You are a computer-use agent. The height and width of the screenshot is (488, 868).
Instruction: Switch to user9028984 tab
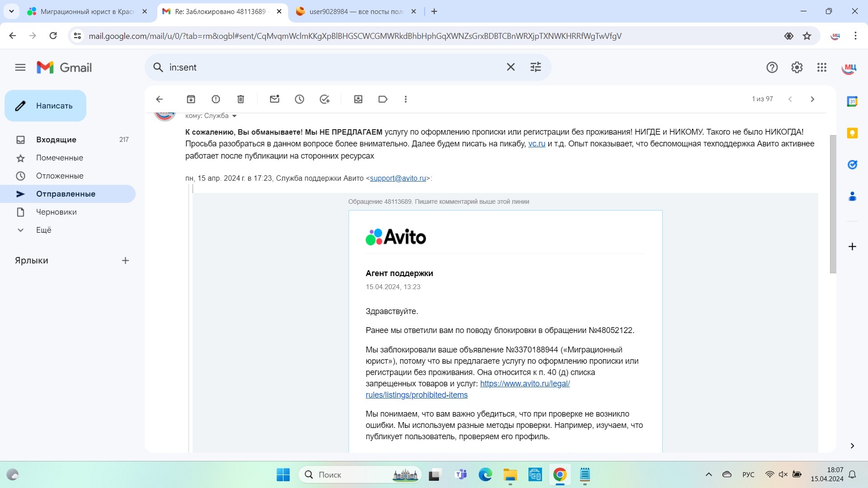click(356, 11)
